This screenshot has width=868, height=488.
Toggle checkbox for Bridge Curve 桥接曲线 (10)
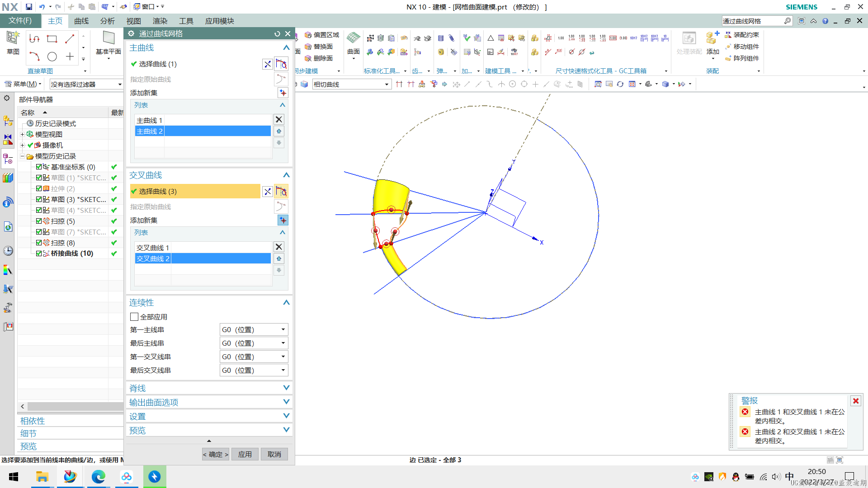click(x=39, y=253)
